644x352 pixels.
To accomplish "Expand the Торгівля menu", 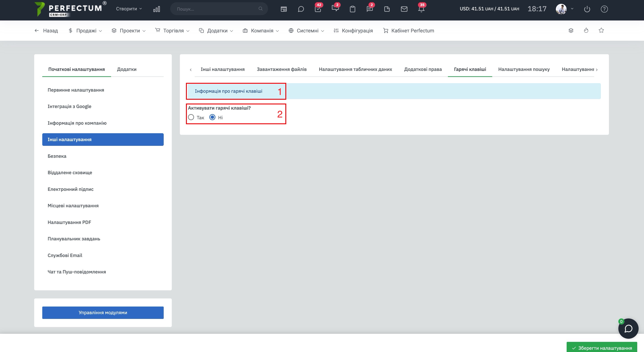I will pyautogui.click(x=172, y=31).
